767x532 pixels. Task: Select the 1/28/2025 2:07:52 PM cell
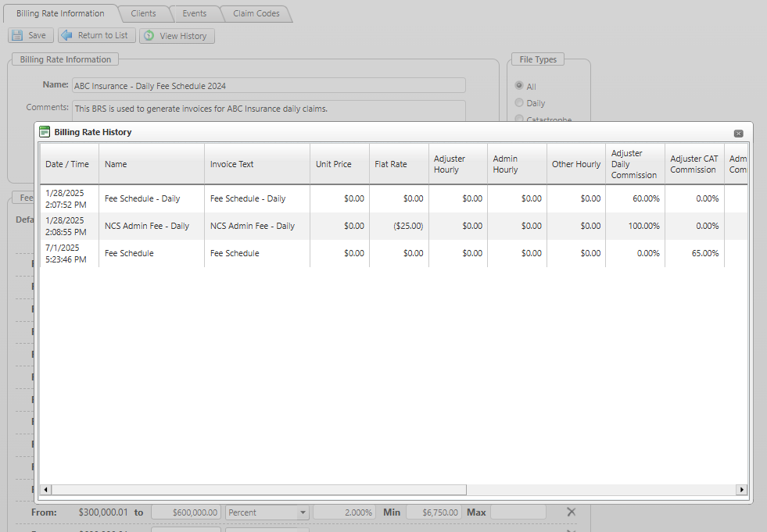(x=70, y=199)
